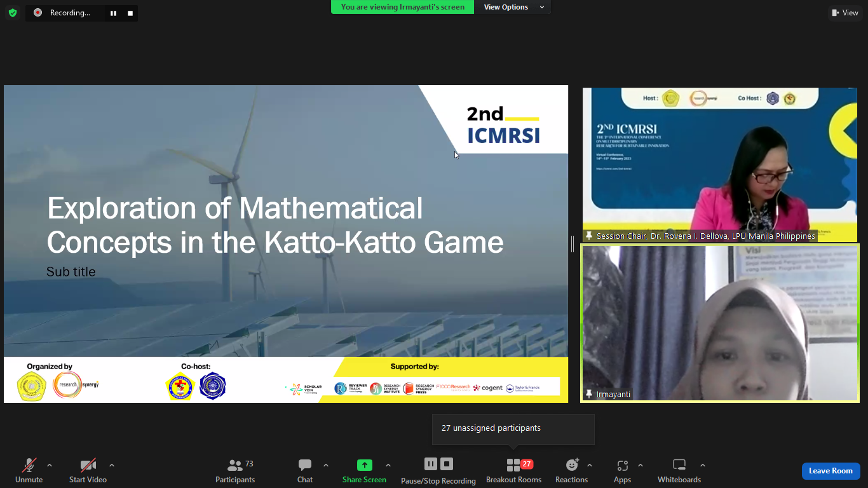Click the cogent logo on slide
Image resolution: width=868 pixels, height=488 pixels.
pyautogui.click(x=488, y=388)
